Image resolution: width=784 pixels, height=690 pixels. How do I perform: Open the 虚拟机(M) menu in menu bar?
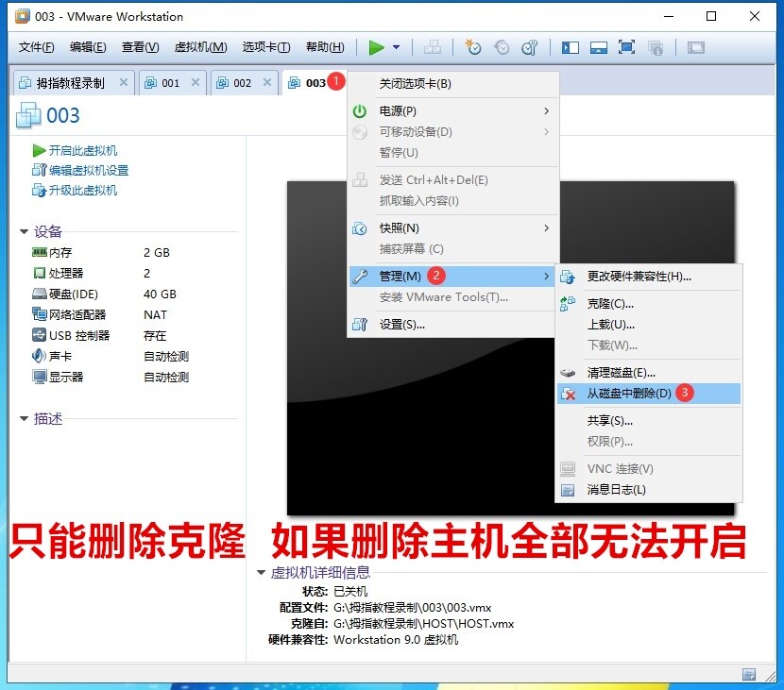pos(200,47)
